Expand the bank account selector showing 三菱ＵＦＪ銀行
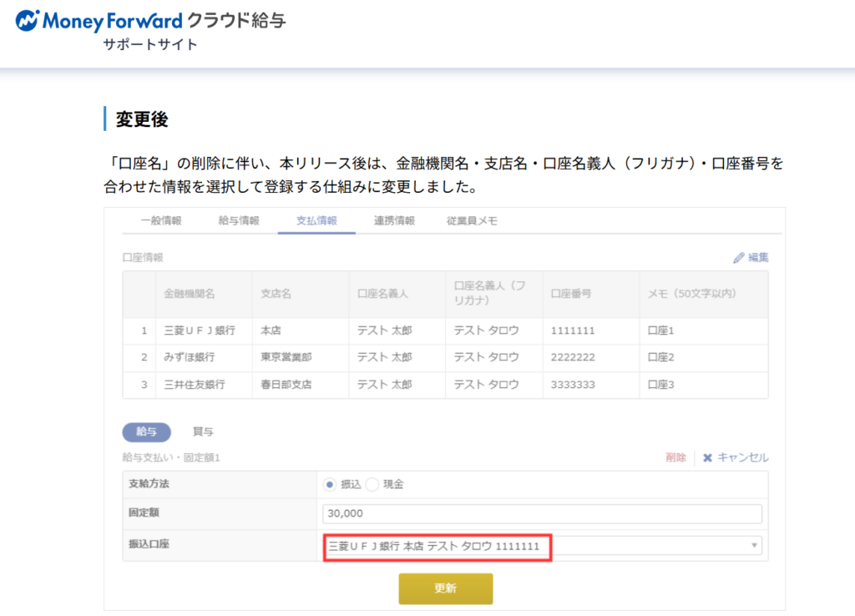This screenshot has height=616, width=855. tap(543, 546)
